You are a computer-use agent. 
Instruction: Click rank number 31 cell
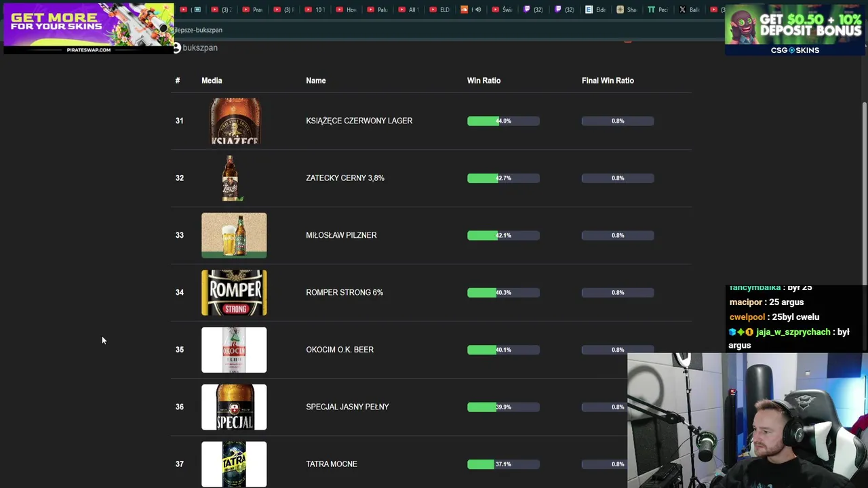[179, 121]
